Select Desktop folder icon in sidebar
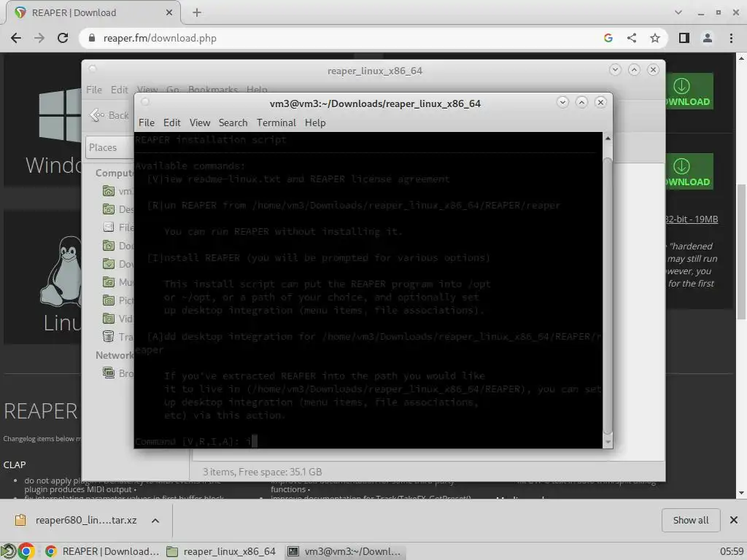This screenshot has height=560, width=747. (109, 209)
